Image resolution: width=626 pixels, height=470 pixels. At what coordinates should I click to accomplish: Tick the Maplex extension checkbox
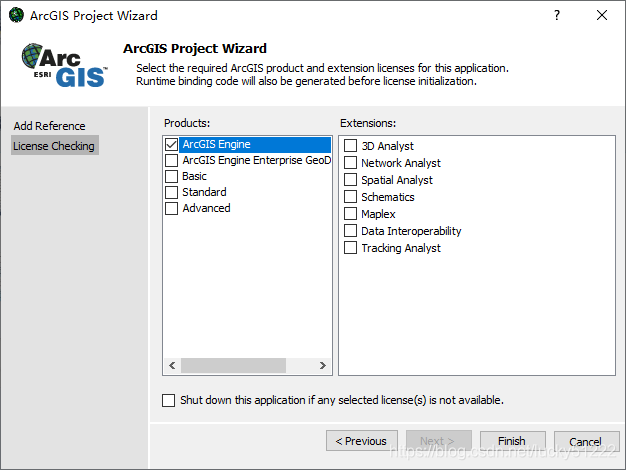(x=351, y=213)
